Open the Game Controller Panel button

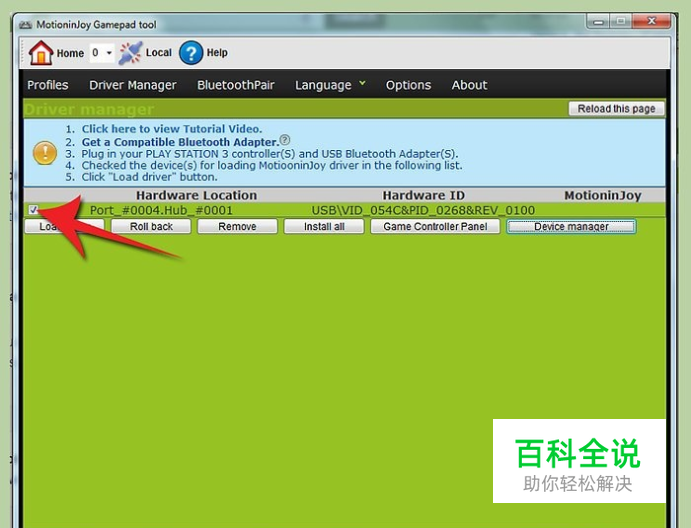pyautogui.click(x=435, y=226)
